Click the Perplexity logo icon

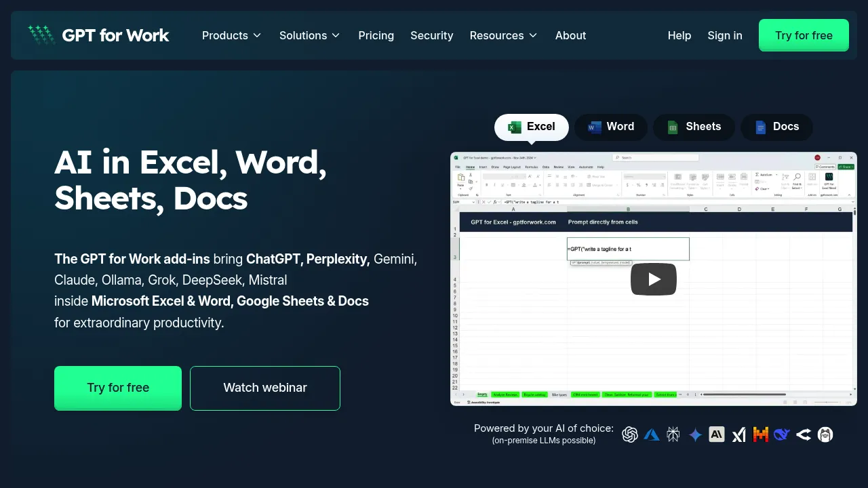point(673,434)
